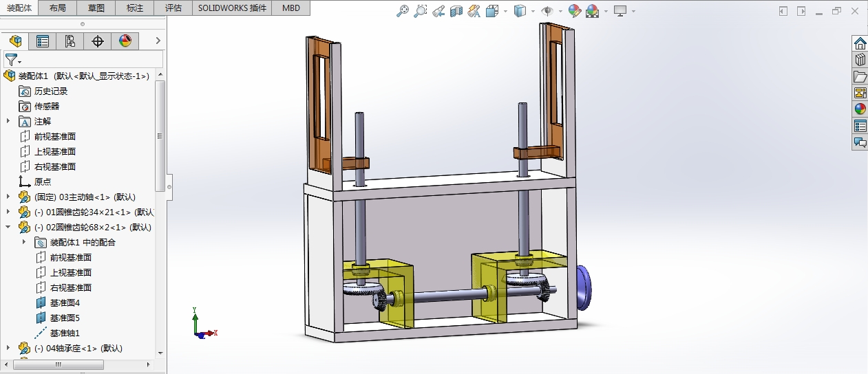Open the SOLIDWORKS 插件 tab
Screen dimensions: 868x374
231,8
